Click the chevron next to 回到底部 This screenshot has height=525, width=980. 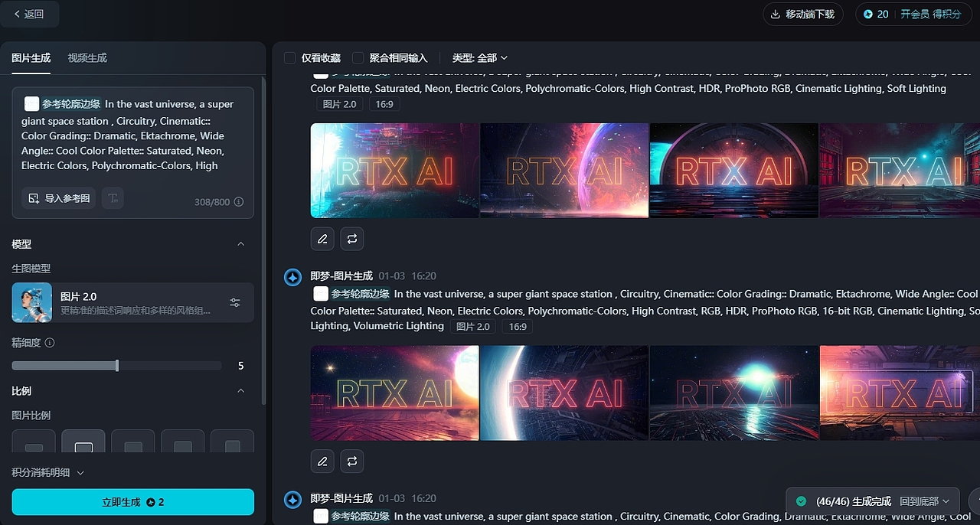[946, 501]
